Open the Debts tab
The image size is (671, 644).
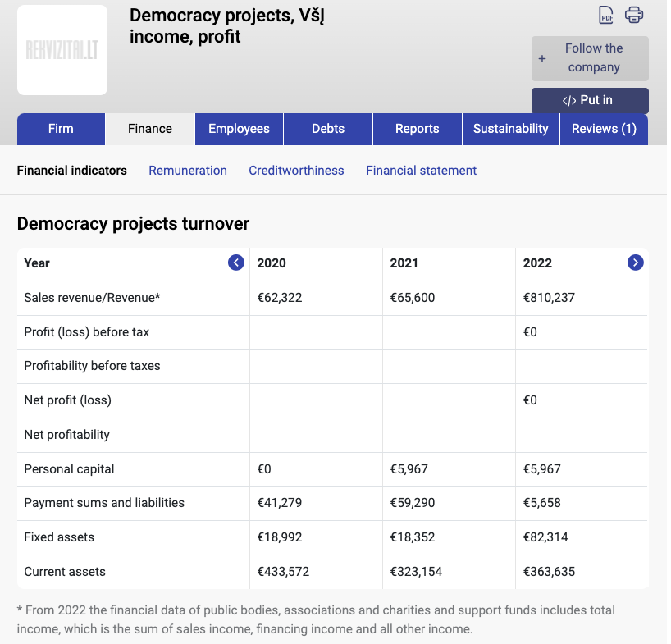[x=328, y=129]
